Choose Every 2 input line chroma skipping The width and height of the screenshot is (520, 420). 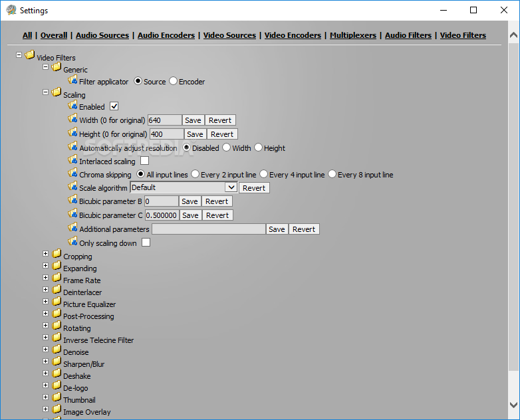click(x=195, y=173)
